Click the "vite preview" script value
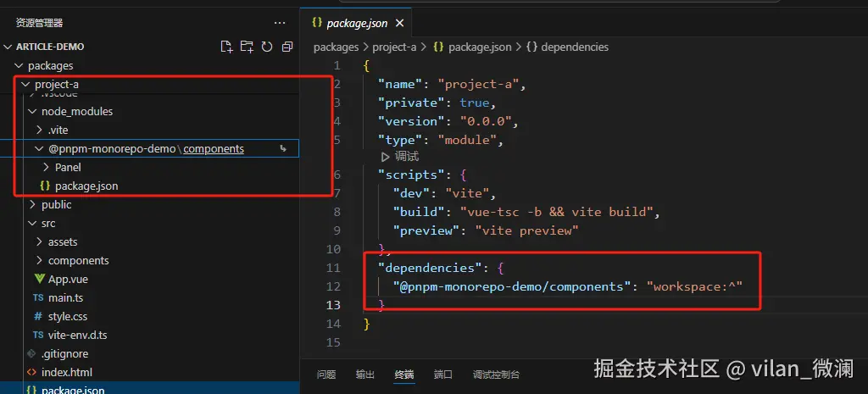The width and height of the screenshot is (868, 394). (x=527, y=230)
